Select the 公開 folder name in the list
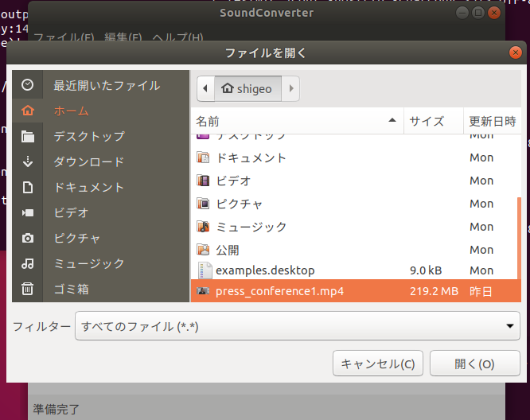The width and height of the screenshot is (530, 420). coord(228,250)
